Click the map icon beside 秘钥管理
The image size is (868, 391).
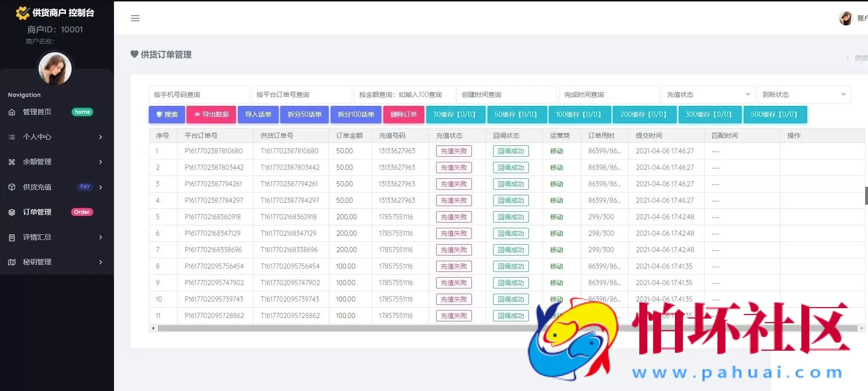(x=12, y=262)
